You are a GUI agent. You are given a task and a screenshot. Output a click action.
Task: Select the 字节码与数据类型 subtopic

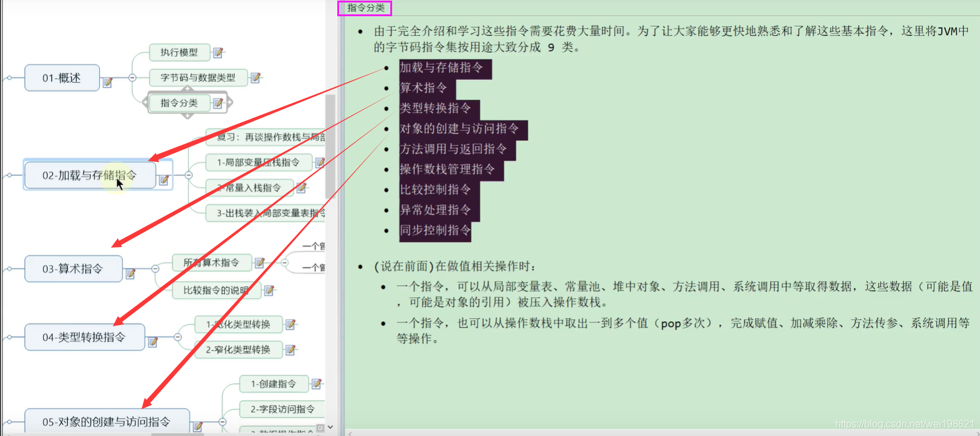[198, 78]
